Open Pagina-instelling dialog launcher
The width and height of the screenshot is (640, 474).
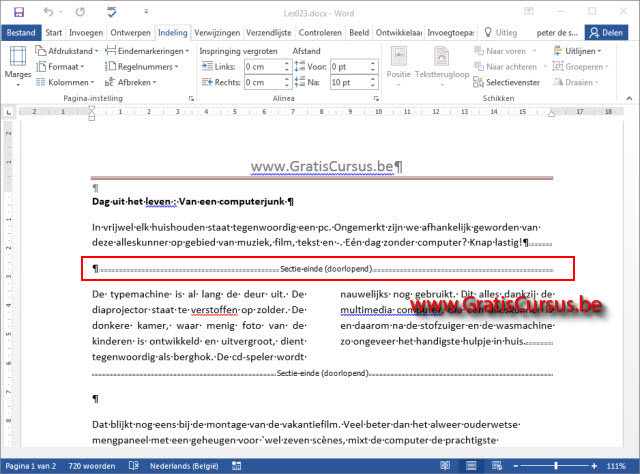(x=191, y=98)
